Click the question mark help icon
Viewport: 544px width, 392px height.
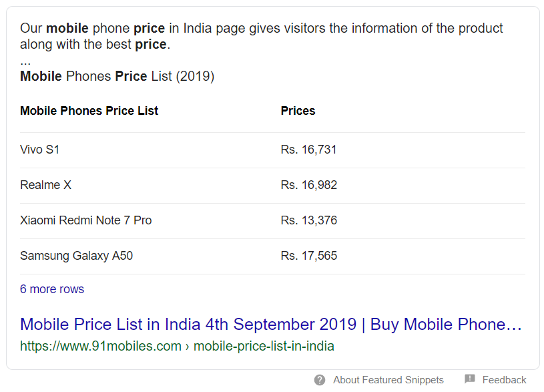click(320, 380)
